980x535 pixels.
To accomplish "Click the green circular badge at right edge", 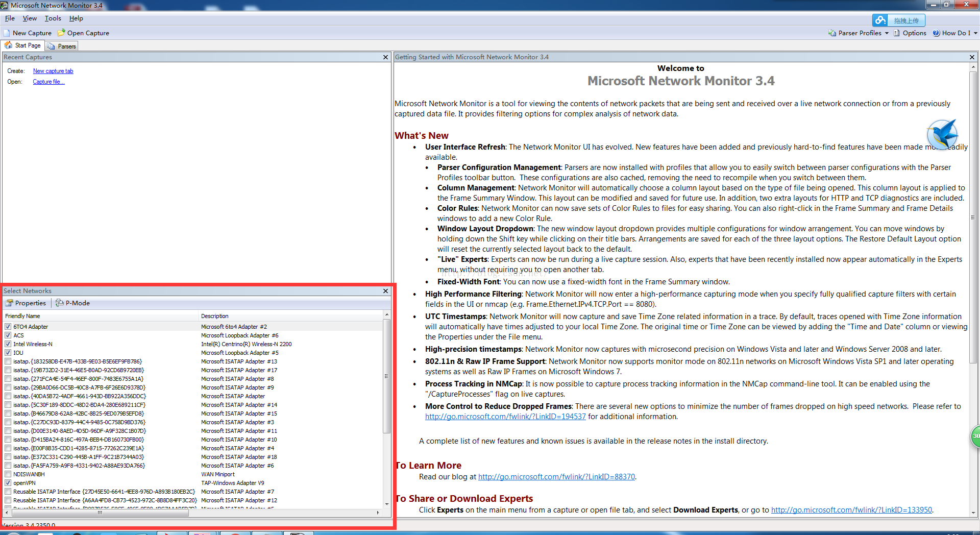I will (x=975, y=436).
